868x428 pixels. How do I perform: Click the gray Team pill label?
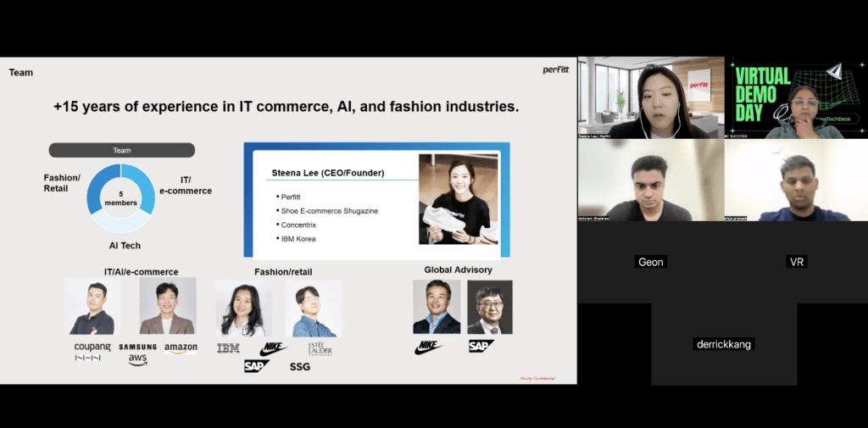pos(122,150)
